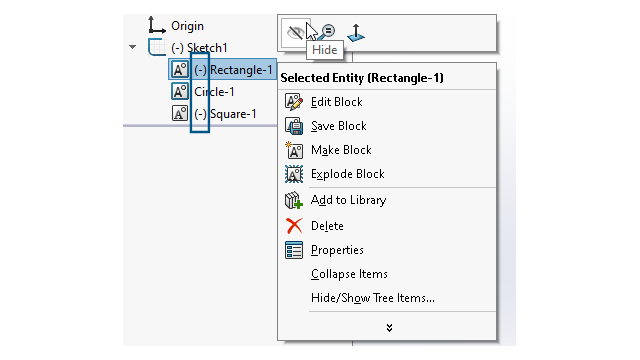
Task: Open Hide/Show Tree Items menu entry
Action: pos(373,298)
